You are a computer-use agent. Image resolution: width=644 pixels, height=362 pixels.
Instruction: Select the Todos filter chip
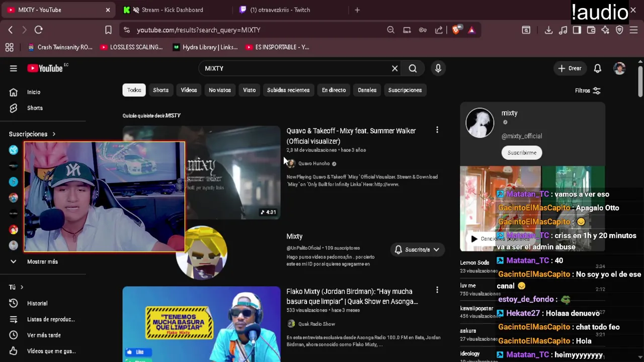(134, 90)
